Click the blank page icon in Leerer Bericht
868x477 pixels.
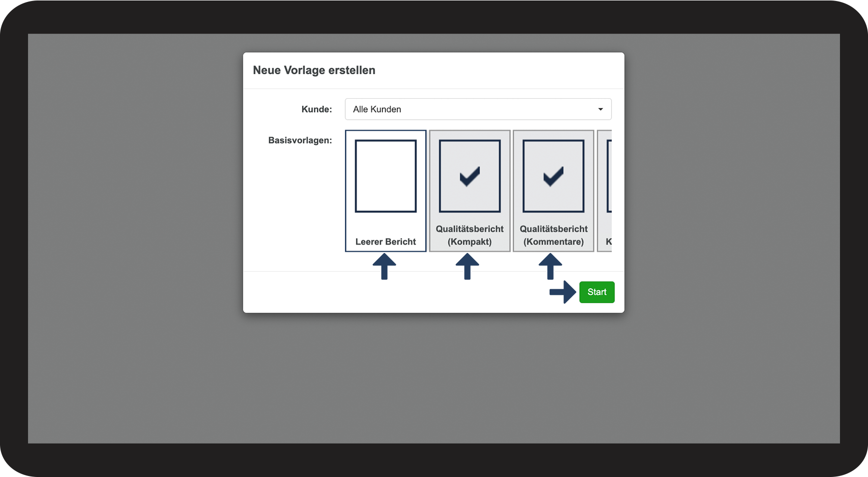coord(386,176)
